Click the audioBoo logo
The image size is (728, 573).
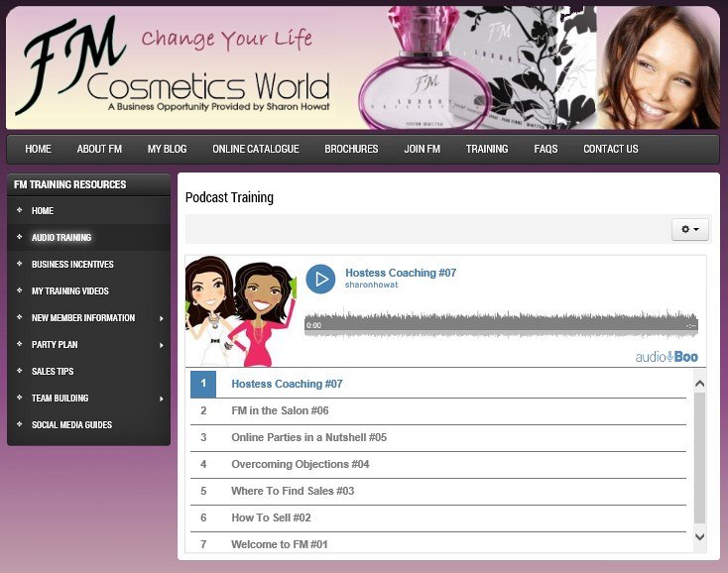click(667, 356)
